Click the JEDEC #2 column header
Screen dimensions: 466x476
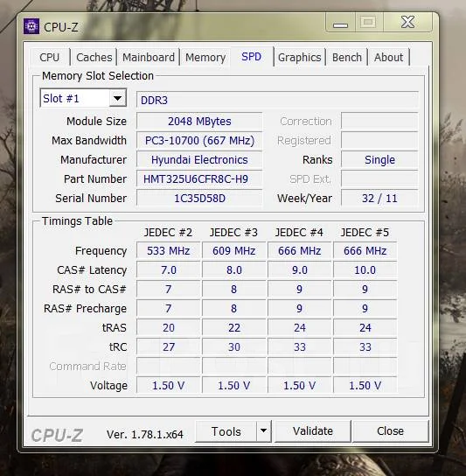click(168, 233)
